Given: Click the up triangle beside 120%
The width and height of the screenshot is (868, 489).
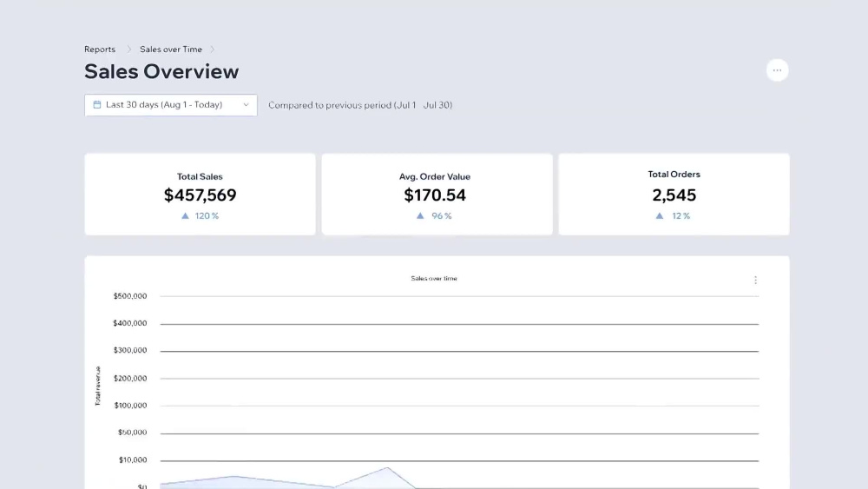Looking at the screenshot, I should [x=186, y=216].
